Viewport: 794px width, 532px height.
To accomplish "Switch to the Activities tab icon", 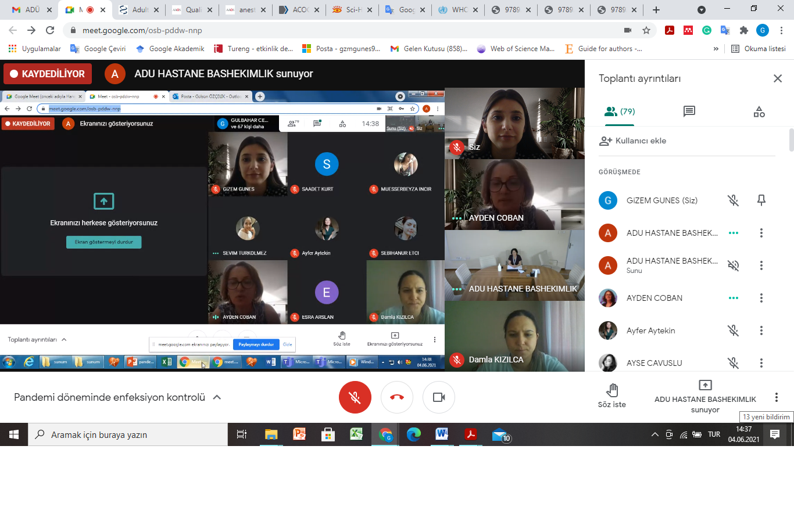I will (759, 112).
